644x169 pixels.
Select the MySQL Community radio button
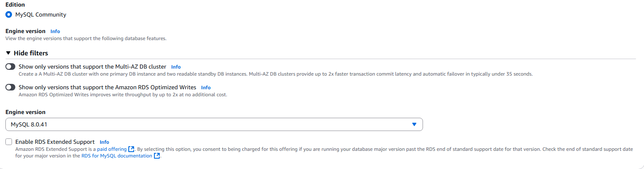coord(9,14)
